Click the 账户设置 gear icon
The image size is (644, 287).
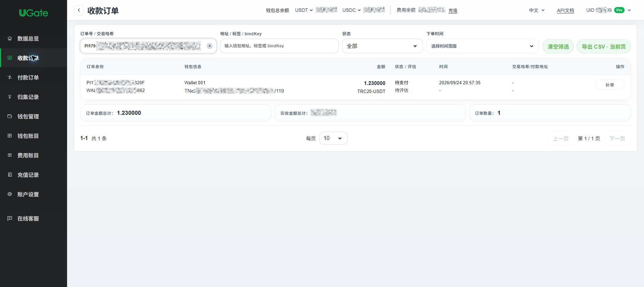point(10,194)
